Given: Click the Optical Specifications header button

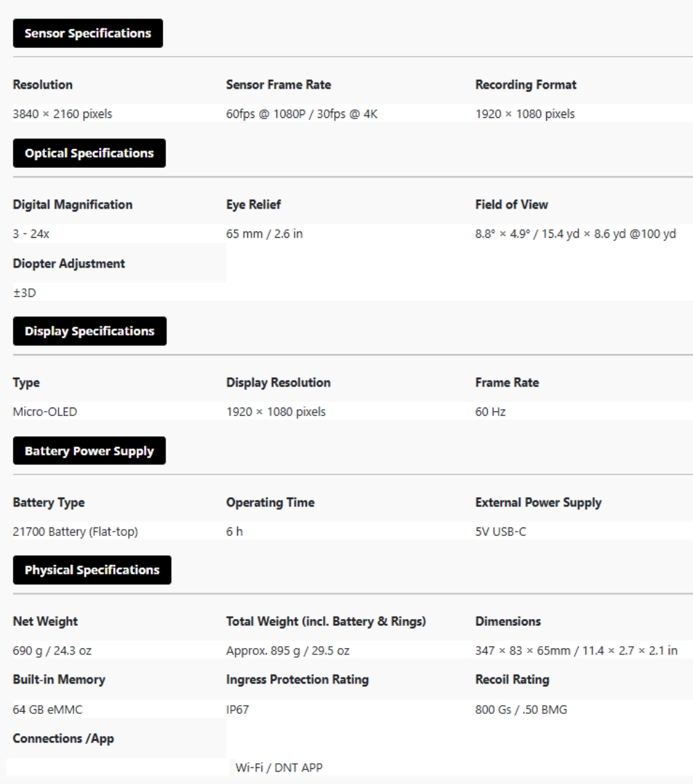Looking at the screenshot, I should [x=89, y=153].
